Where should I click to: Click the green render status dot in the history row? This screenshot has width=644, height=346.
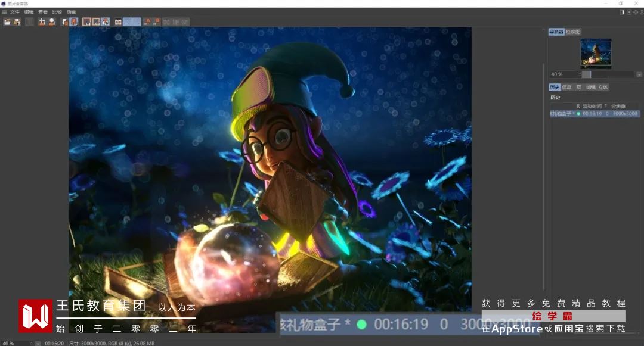click(578, 114)
